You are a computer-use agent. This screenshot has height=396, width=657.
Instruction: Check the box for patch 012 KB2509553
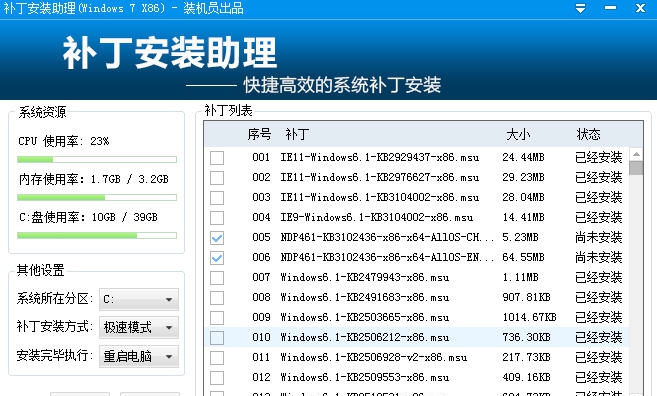[x=217, y=378]
